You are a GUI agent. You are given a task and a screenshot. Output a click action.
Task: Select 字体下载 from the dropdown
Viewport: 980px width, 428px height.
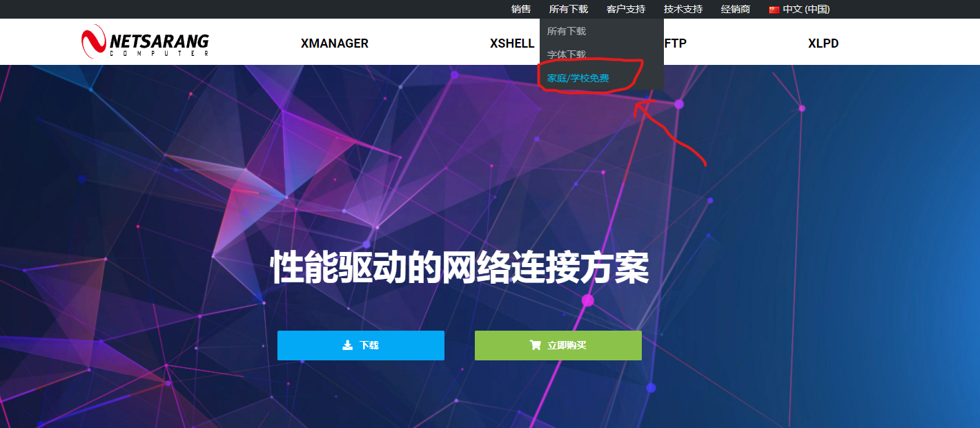[x=566, y=53]
